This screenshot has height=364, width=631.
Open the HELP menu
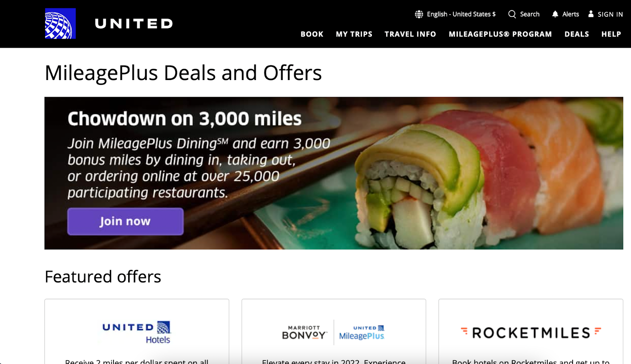coord(611,34)
